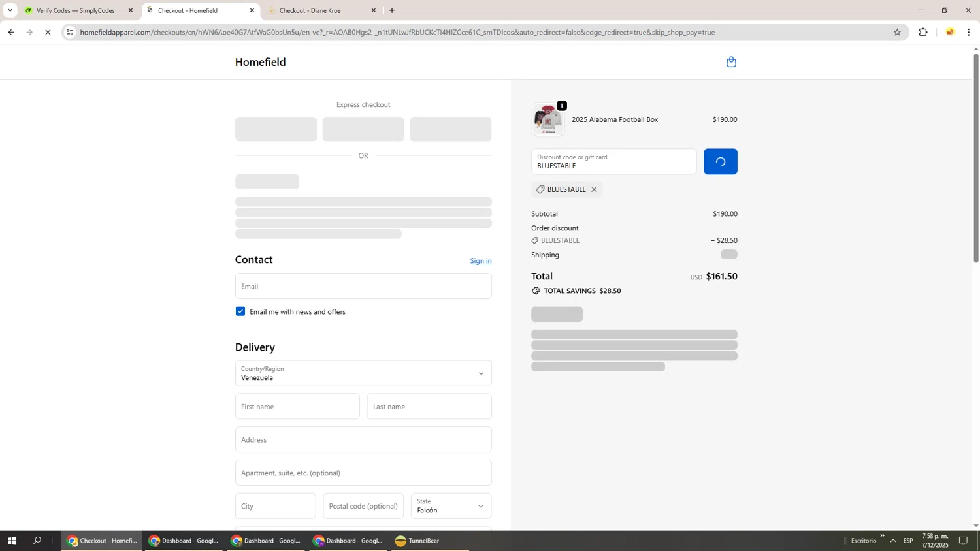Screen dimensions: 980x551
Task: Click the First name field
Action: click(x=297, y=407)
